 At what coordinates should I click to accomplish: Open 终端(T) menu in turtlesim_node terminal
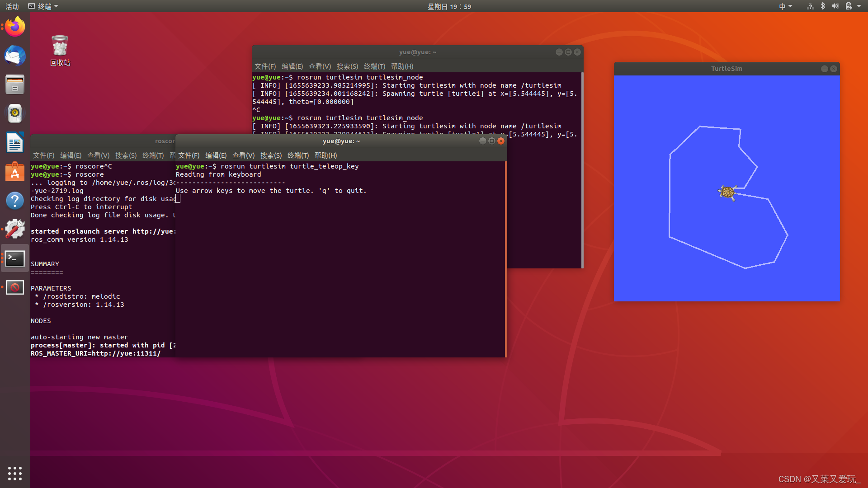coord(374,66)
